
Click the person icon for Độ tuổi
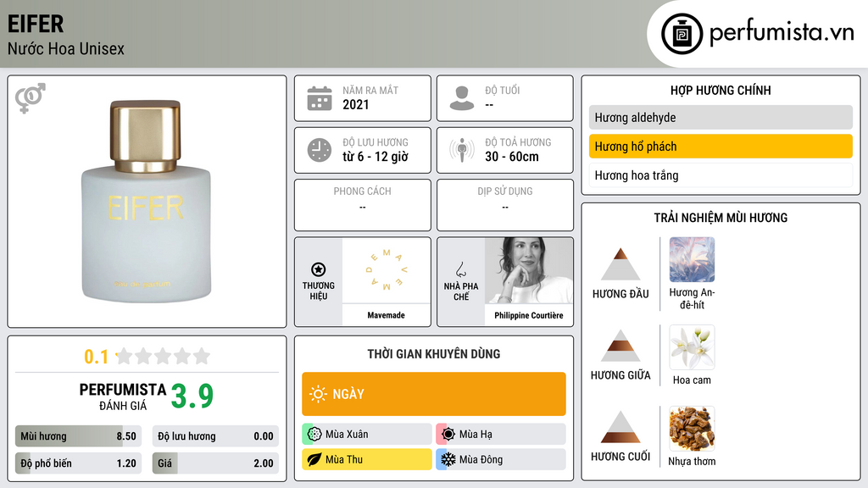pos(462,98)
